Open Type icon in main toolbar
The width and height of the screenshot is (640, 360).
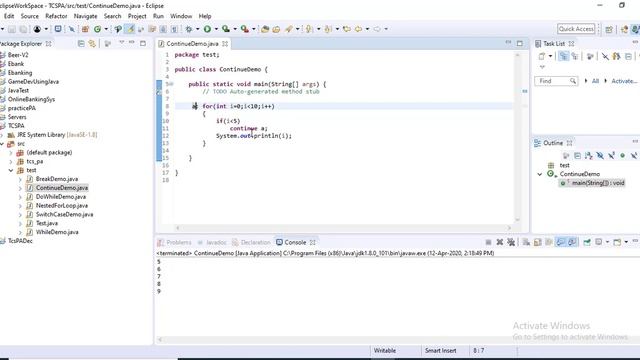click(265, 29)
